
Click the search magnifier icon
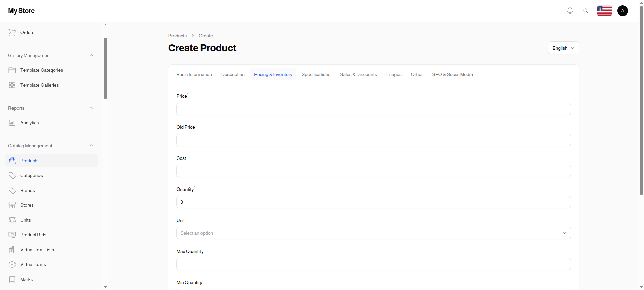pyautogui.click(x=586, y=11)
